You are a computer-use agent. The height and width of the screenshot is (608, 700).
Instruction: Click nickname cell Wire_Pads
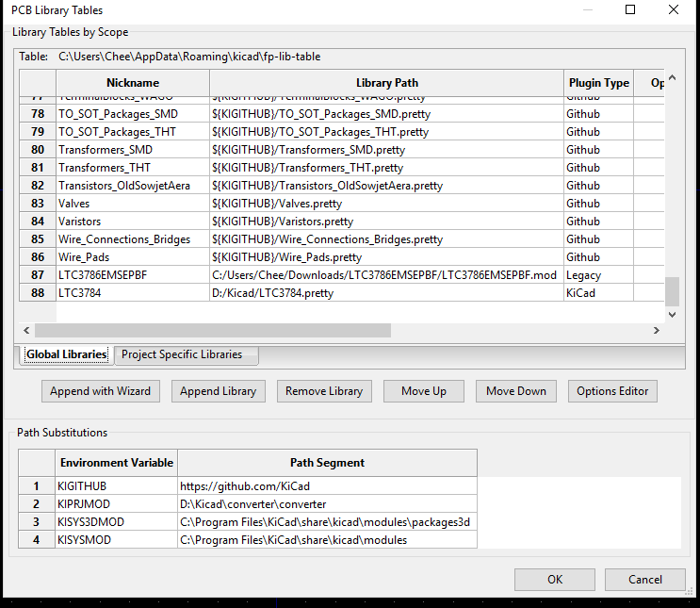pos(133,257)
